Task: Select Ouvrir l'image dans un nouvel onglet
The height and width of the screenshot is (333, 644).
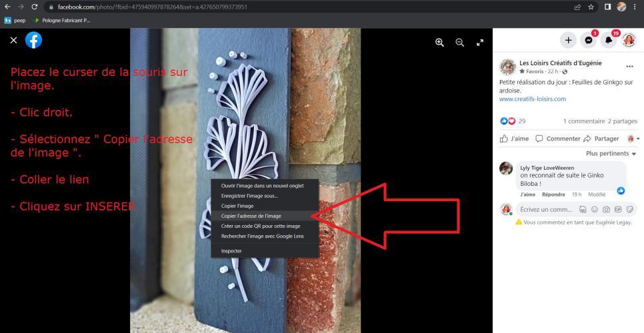Action: [x=265, y=186]
